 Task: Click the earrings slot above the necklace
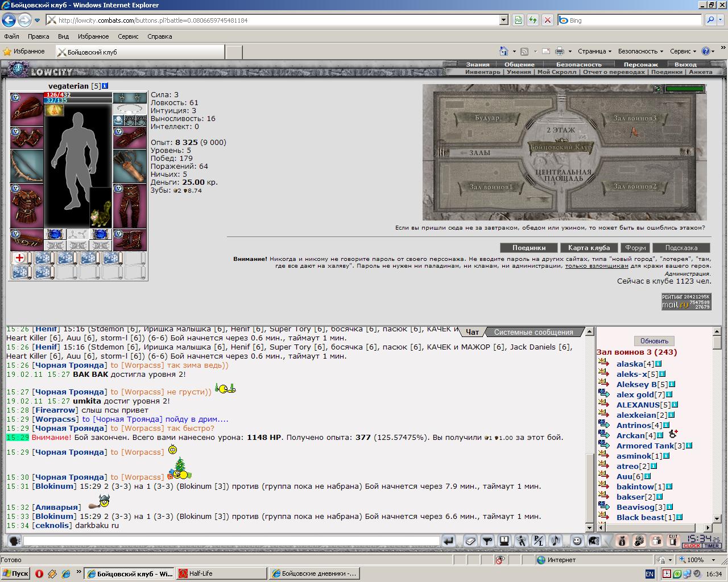pos(130,98)
